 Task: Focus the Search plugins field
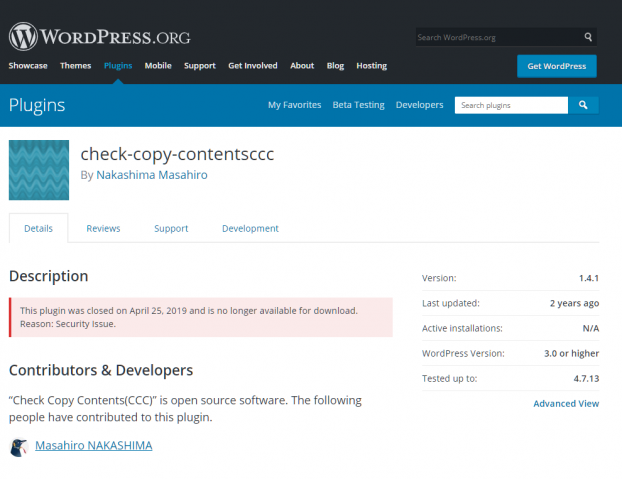tap(511, 105)
